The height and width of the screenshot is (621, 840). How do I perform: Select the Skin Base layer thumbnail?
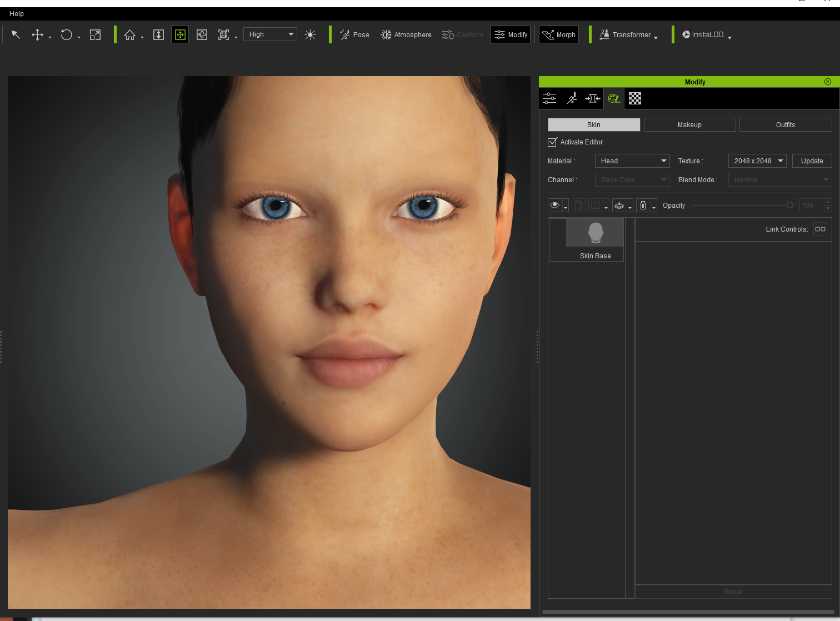point(595,233)
